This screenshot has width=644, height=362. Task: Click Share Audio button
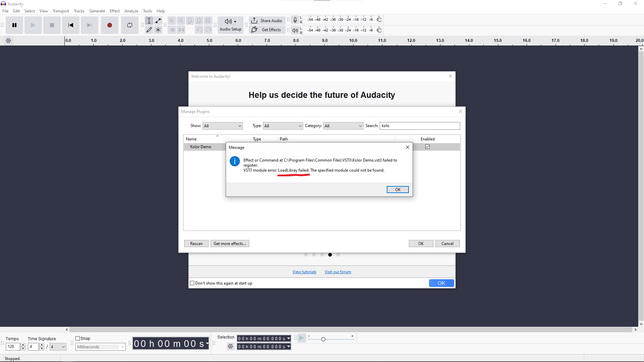[x=267, y=20]
